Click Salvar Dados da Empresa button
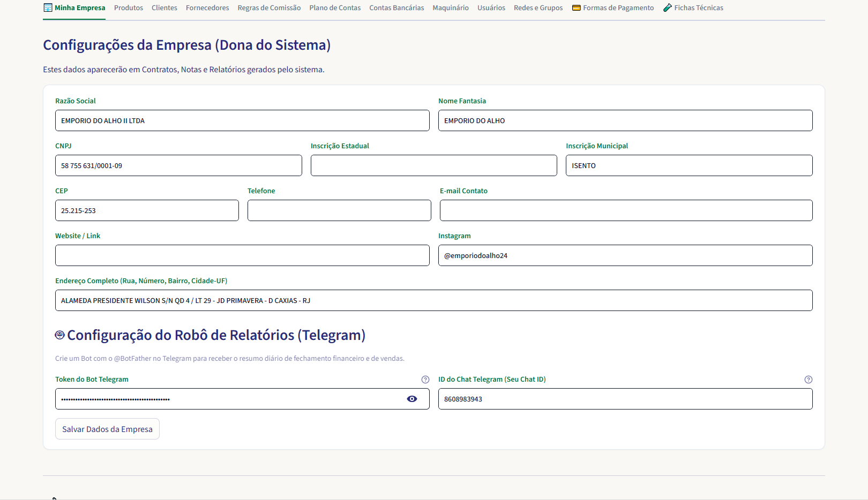 pos(107,429)
